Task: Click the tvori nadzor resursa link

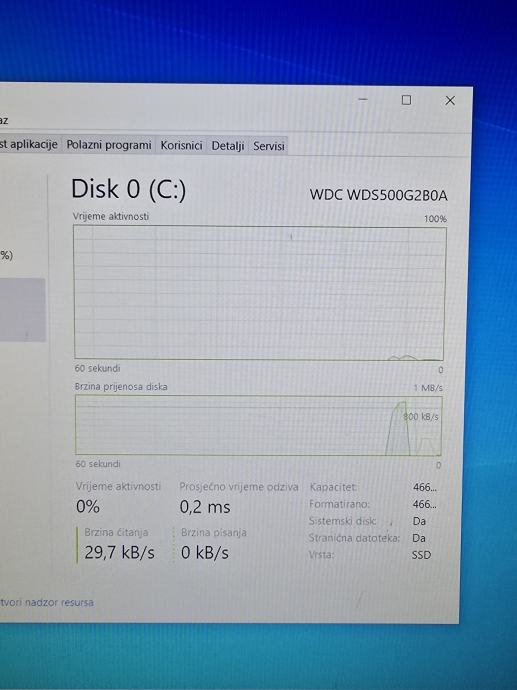Action: click(47, 602)
